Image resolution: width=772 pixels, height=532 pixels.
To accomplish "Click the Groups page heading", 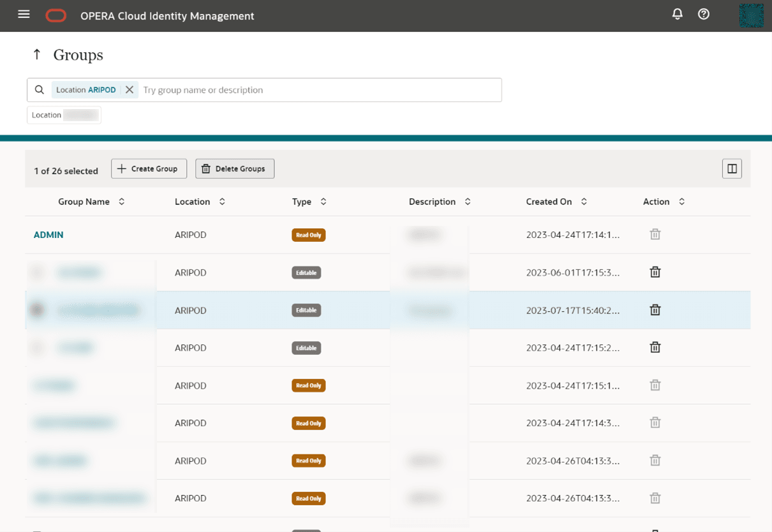I will tap(78, 55).
